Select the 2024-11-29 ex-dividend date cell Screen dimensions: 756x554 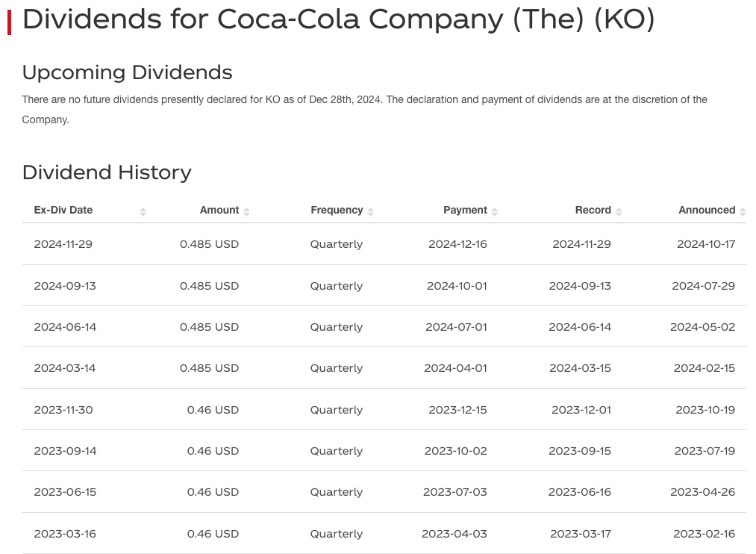coord(63,244)
